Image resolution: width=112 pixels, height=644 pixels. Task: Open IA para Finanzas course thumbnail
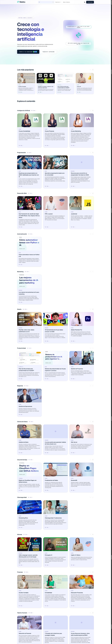pos(55,120)
